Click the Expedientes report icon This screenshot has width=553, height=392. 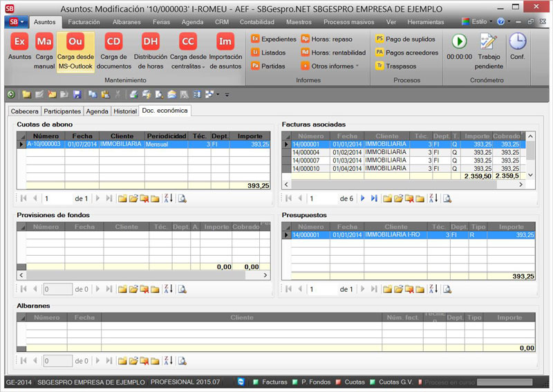coord(255,39)
